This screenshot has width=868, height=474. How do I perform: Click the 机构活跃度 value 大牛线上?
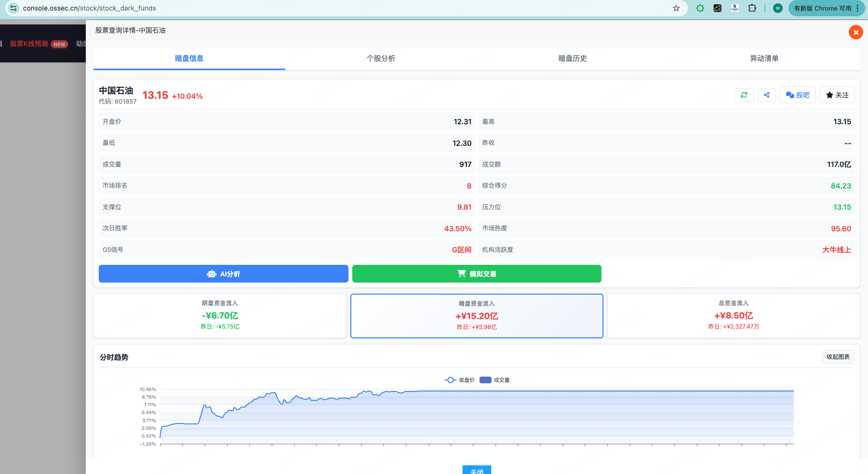837,249
